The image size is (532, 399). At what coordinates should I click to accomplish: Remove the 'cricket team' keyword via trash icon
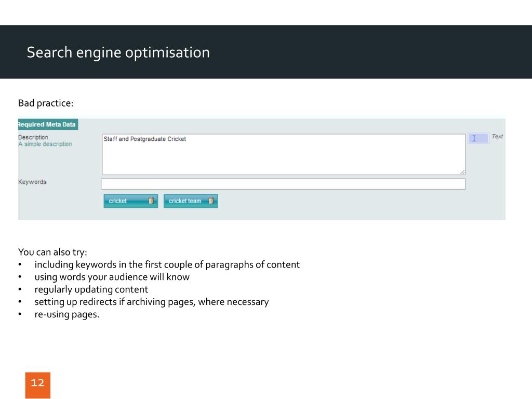pyautogui.click(x=211, y=201)
